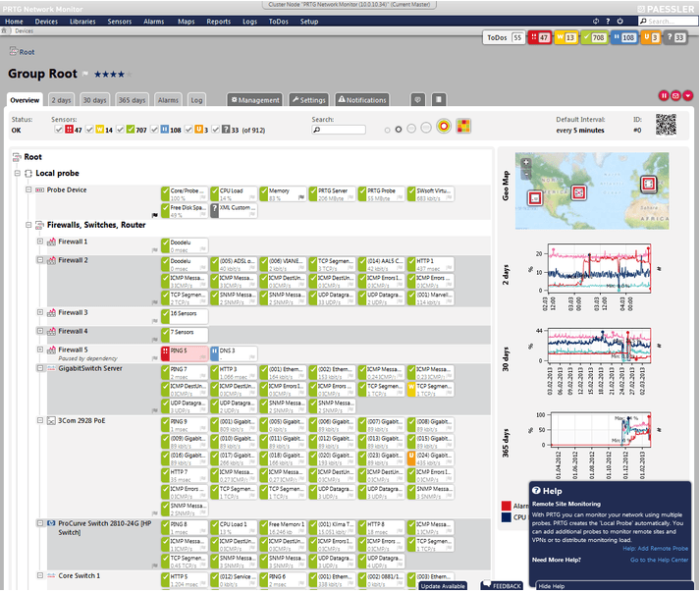Open the Sensors menu

click(119, 22)
